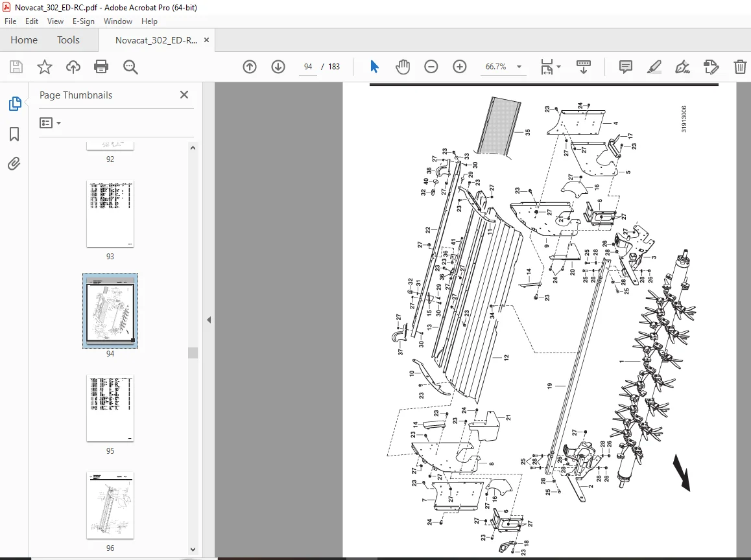Select page 93 thumbnail

pyautogui.click(x=110, y=214)
